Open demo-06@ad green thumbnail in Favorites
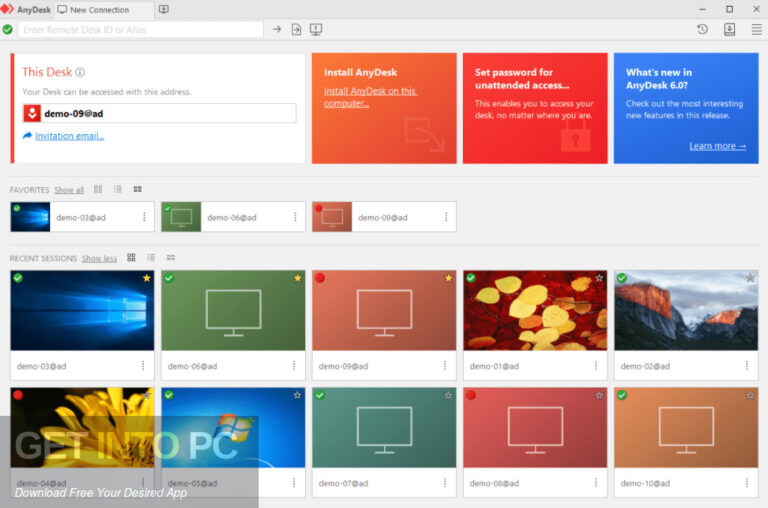 [181, 217]
